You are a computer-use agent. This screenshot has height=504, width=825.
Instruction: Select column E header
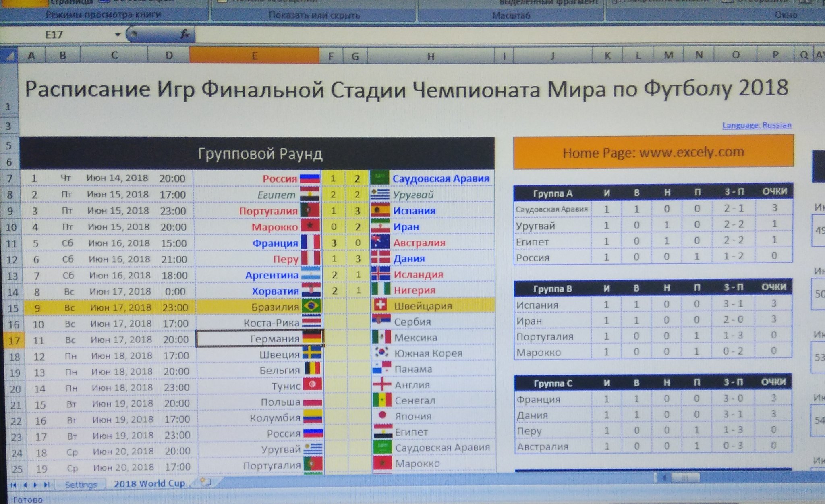click(254, 56)
